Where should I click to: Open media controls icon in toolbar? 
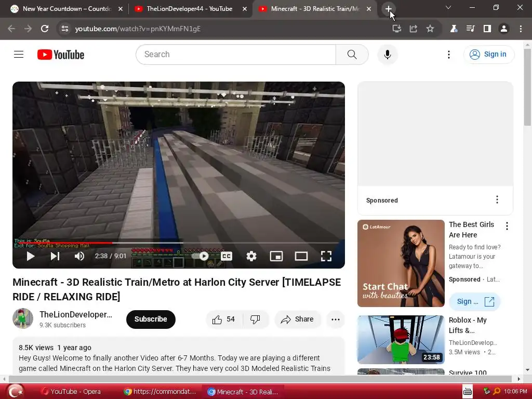[470, 29]
